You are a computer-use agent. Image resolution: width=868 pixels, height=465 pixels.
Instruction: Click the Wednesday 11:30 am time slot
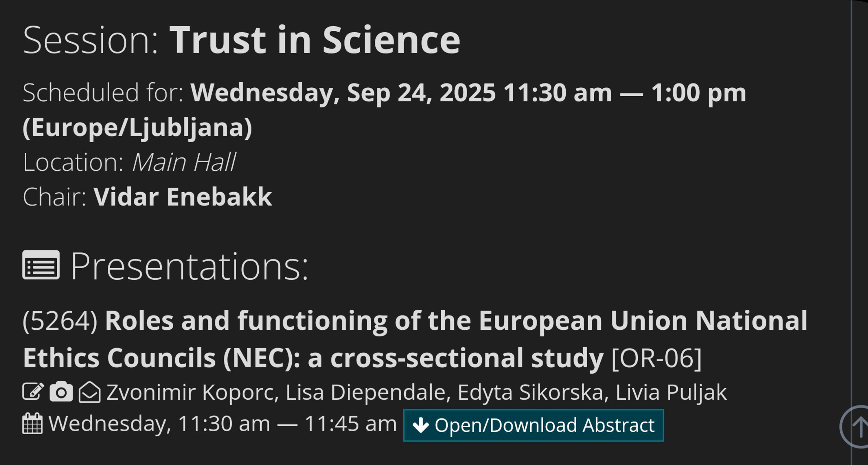pyautogui.click(x=222, y=424)
